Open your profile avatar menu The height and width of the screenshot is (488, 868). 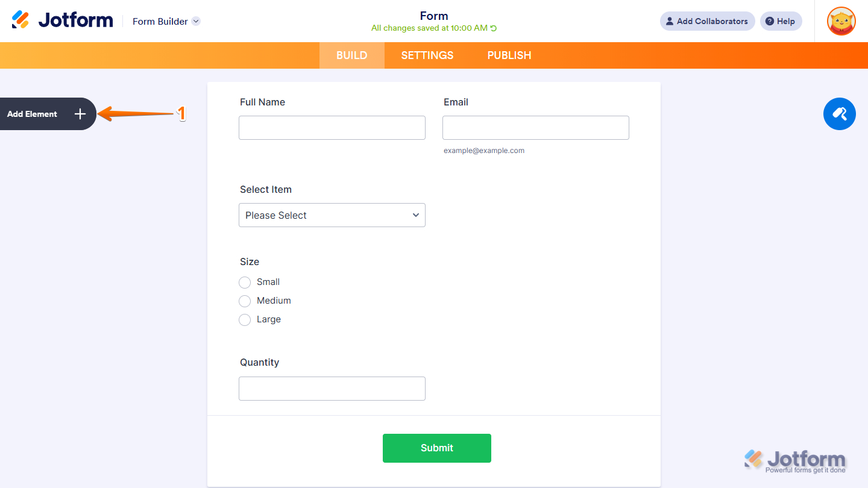pyautogui.click(x=841, y=21)
